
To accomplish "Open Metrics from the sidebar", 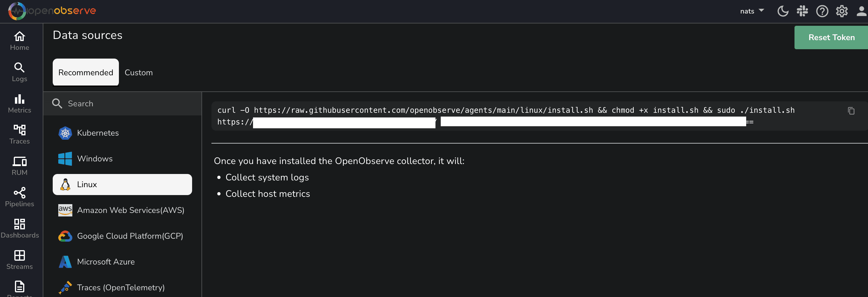I will 20,103.
